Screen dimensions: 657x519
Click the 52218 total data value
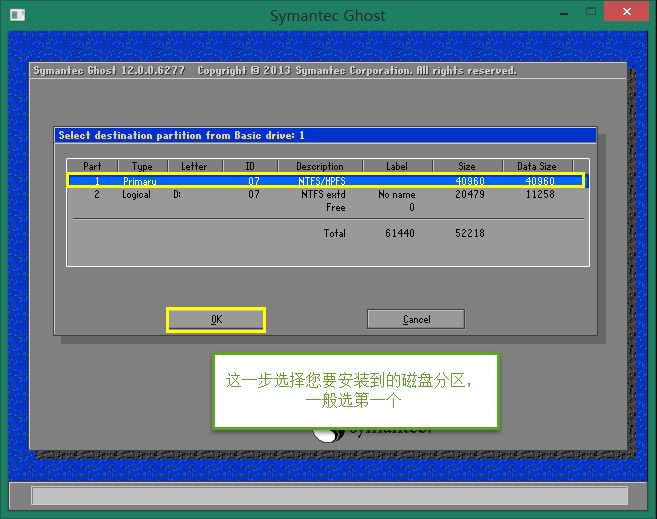(x=470, y=233)
